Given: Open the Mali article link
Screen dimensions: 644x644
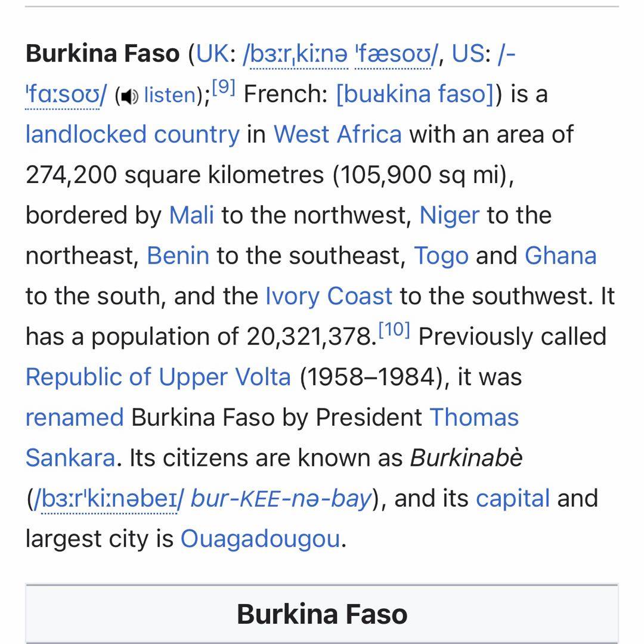Looking at the screenshot, I should coord(191,215).
